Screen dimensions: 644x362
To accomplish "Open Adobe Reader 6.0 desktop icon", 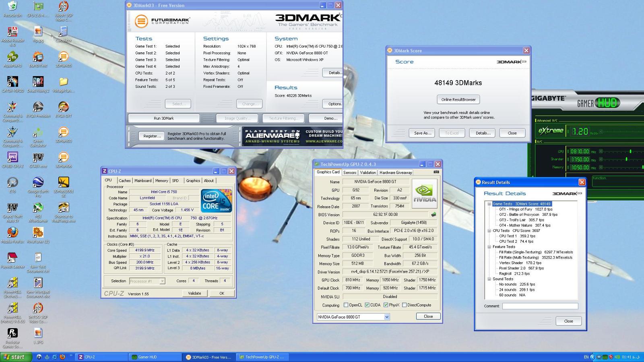I will pos(12,36).
